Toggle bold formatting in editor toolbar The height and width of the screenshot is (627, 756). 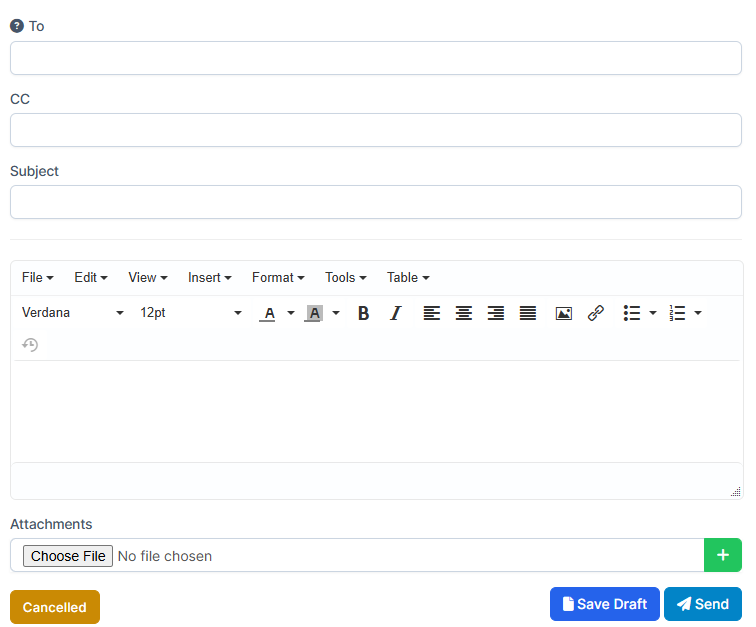[x=364, y=313]
